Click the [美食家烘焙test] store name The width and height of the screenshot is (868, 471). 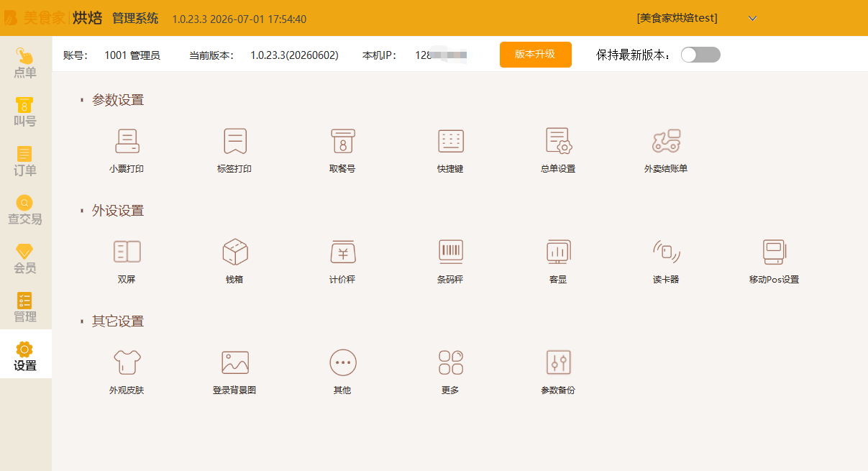click(677, 18)
